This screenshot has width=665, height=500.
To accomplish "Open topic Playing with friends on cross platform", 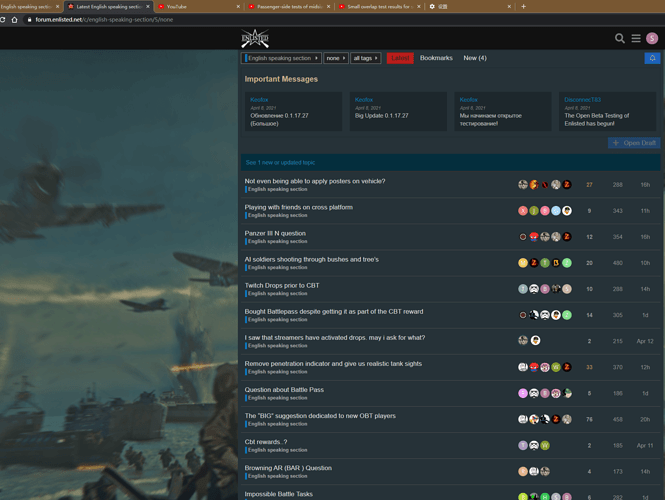I will (x=299, y=207).
